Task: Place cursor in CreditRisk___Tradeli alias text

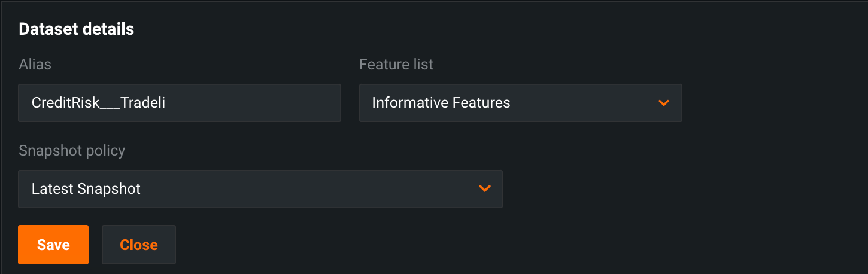Action: coord(98,103)
